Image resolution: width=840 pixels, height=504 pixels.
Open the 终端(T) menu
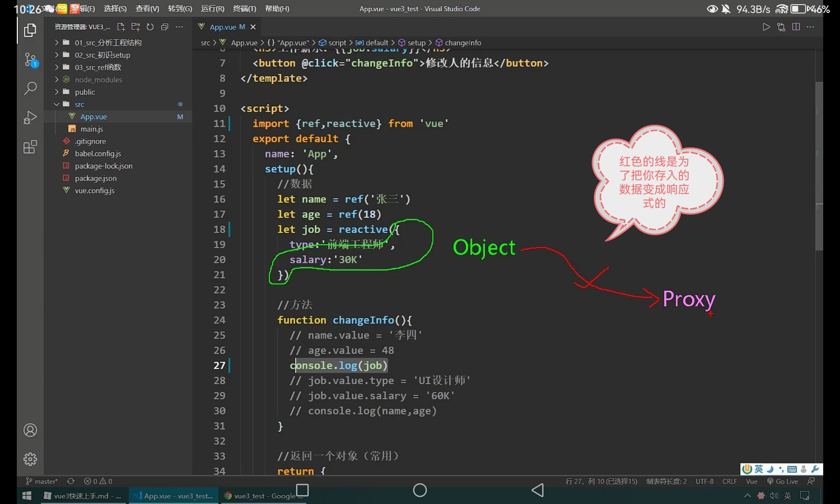pyautogui.click(x=244, y=8)
